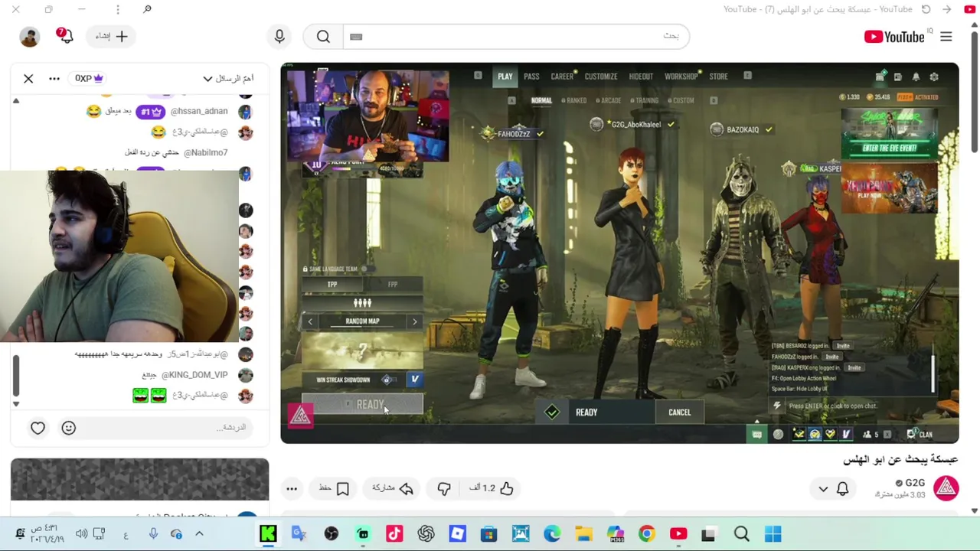Click the OXP membership badge chip
The height and width of the screenshot is (551, 980).
89,78
